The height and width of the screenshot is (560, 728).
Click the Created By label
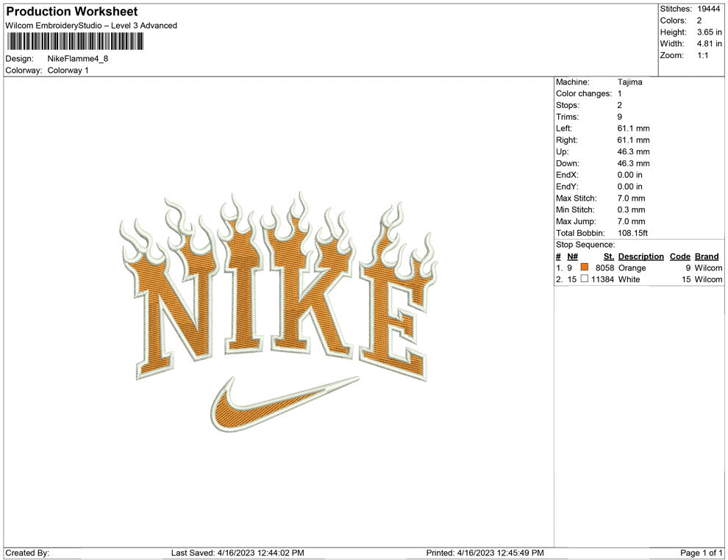27,553
